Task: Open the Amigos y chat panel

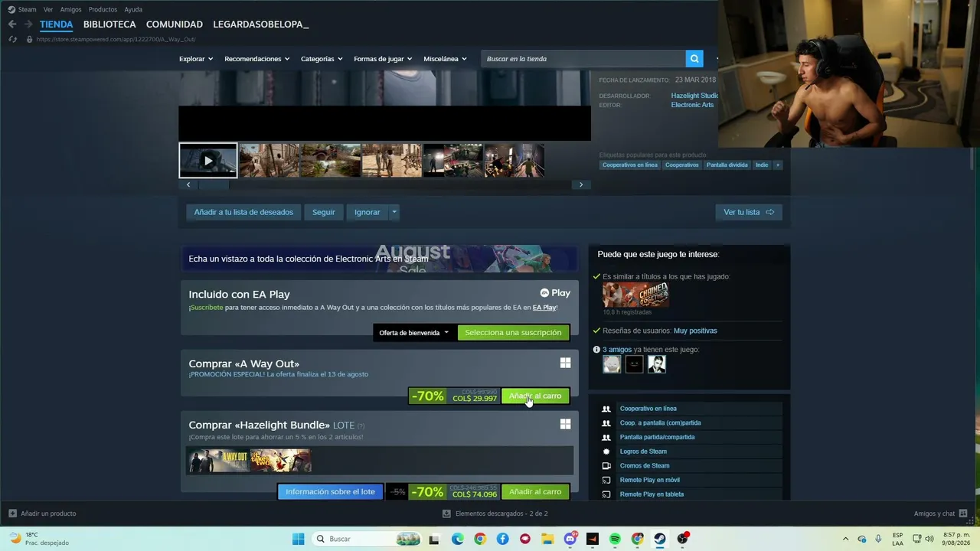Action: (x=940, y=514)
